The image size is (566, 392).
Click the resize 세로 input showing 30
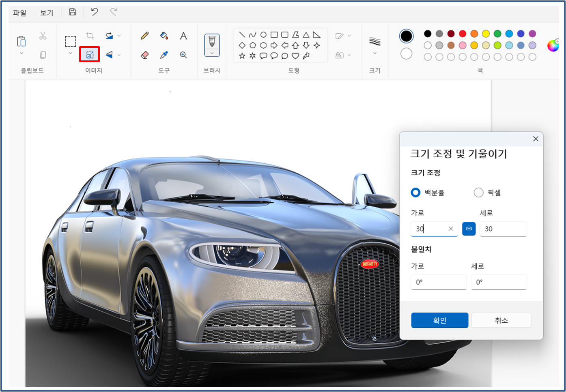click(503, 229)
